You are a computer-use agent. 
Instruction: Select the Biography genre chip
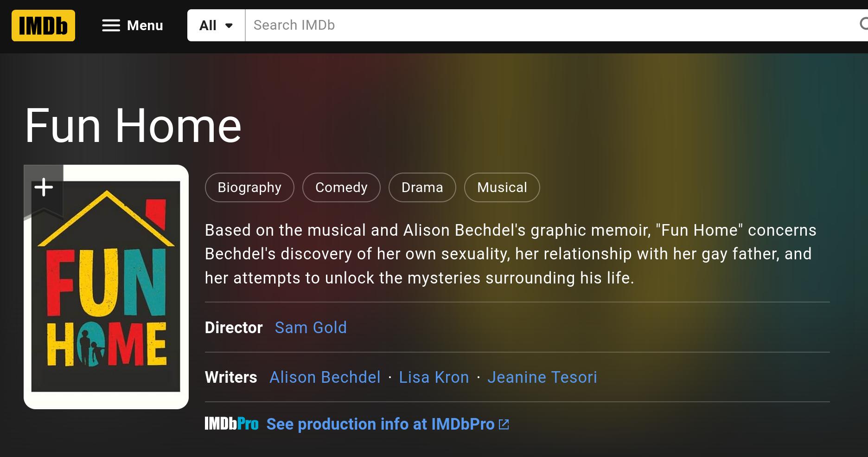pos(249,187)
